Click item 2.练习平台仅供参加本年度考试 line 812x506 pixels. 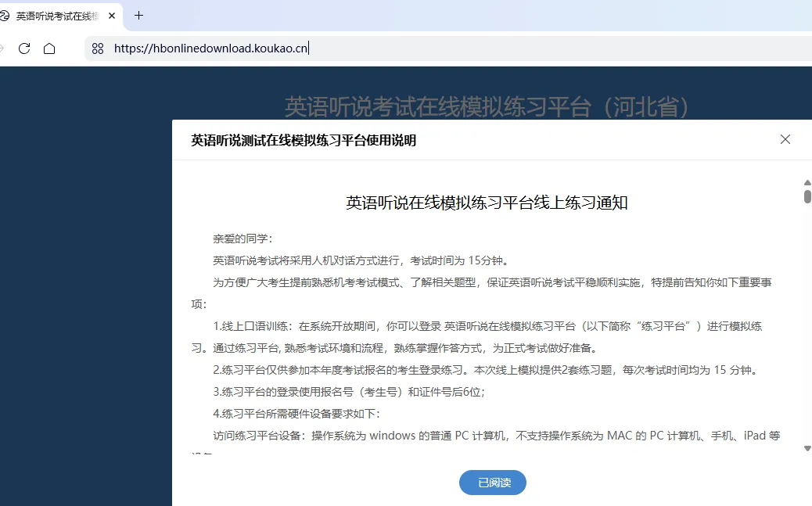pyautogui.click(x=487, y=370)
